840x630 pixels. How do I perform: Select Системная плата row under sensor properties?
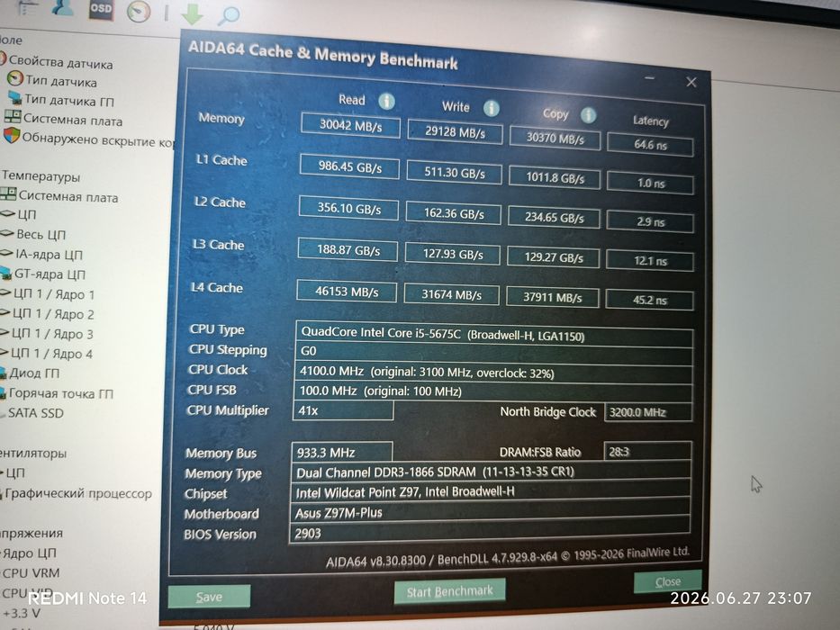[72, 120]
